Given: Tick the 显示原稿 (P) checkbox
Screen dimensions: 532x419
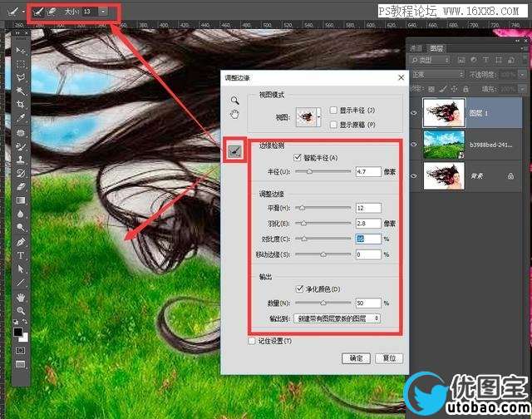Looking at the screenshot, I should coord(333,125).
